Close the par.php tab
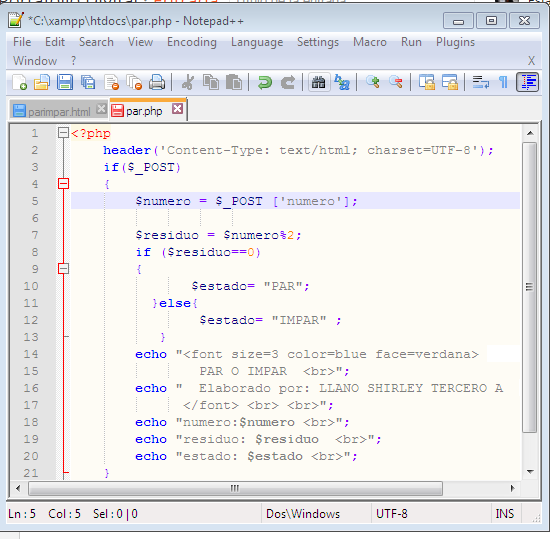 point(177,109)
